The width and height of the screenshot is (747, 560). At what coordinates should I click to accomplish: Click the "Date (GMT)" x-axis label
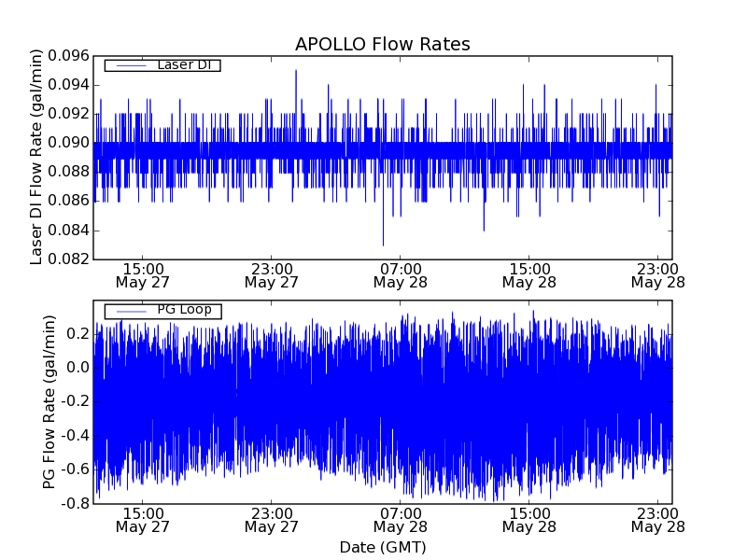pos(382,547)
